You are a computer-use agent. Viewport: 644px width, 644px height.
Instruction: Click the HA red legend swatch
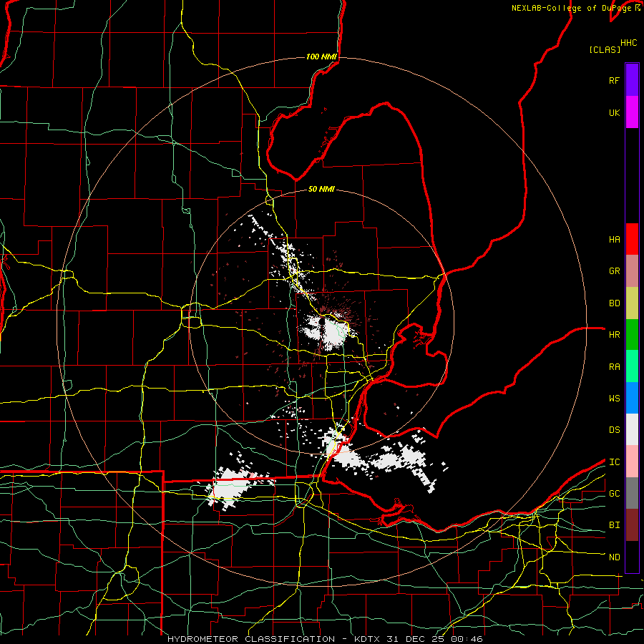632,239
